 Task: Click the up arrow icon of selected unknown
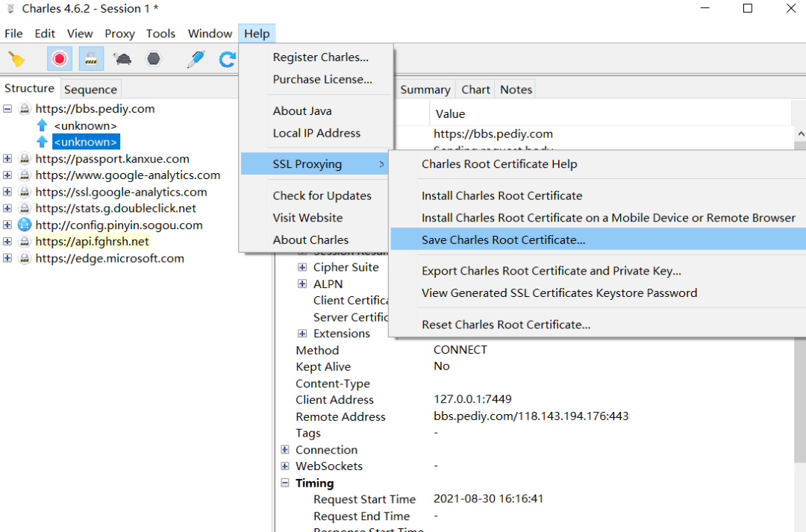click(42, 142)
